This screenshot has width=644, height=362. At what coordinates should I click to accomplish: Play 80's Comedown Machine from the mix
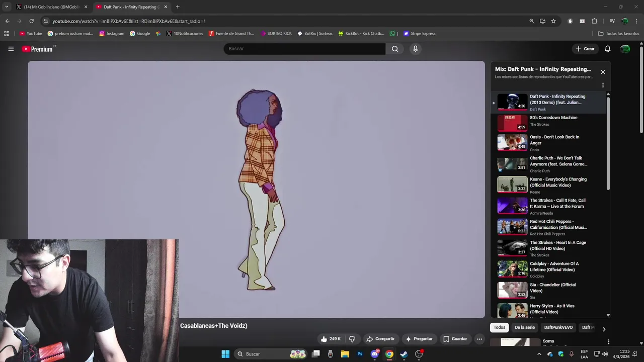pyautogui.click(x=548, y=123)
